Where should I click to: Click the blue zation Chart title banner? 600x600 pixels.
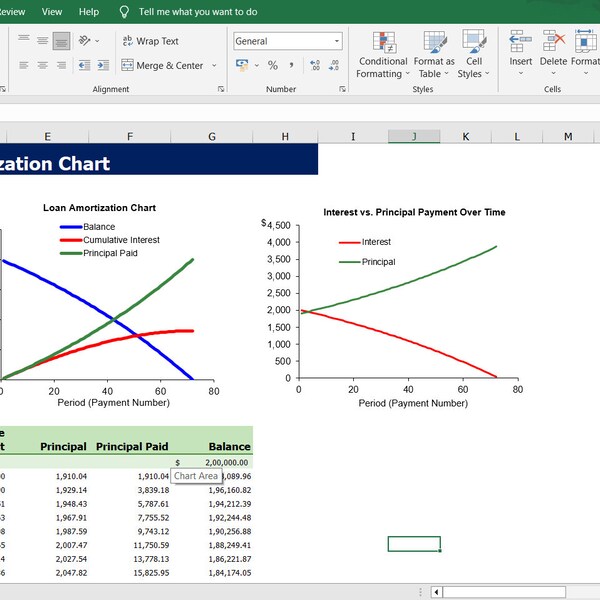click(x=159, y=159)
